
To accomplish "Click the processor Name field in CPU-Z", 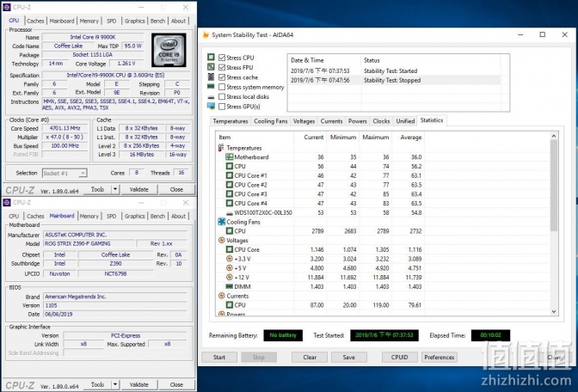I will [93, 37].
